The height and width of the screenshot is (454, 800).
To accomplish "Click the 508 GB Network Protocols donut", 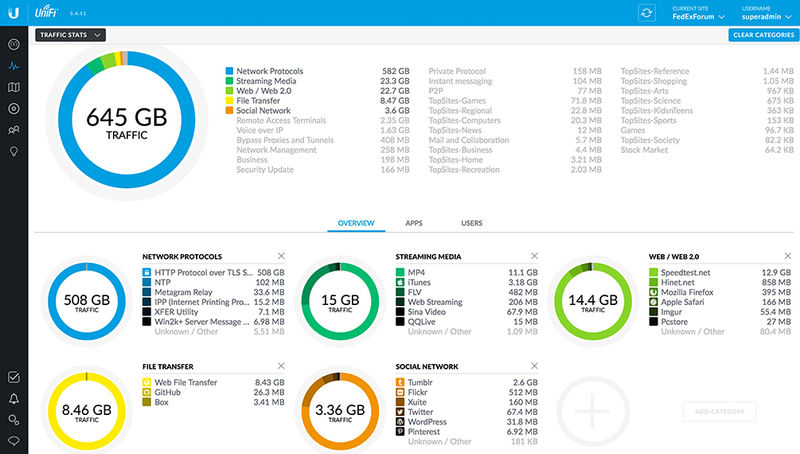I will click(x=87, y=301).
